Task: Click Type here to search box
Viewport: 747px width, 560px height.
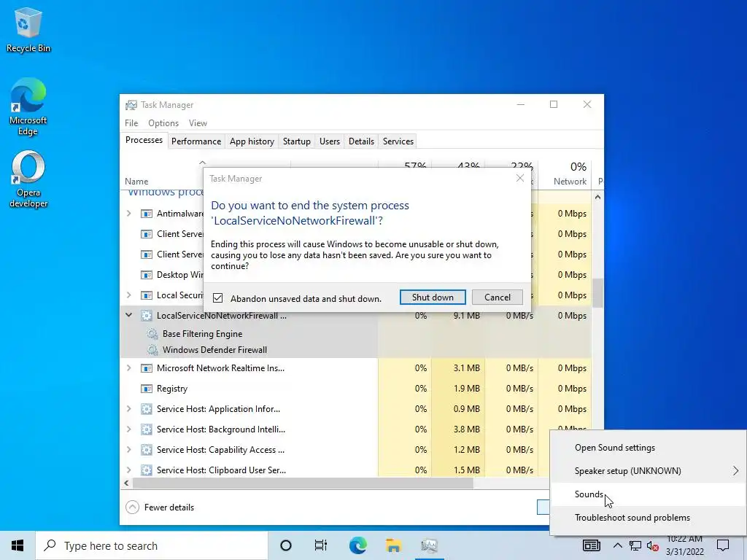Action: tap(152, 545)
